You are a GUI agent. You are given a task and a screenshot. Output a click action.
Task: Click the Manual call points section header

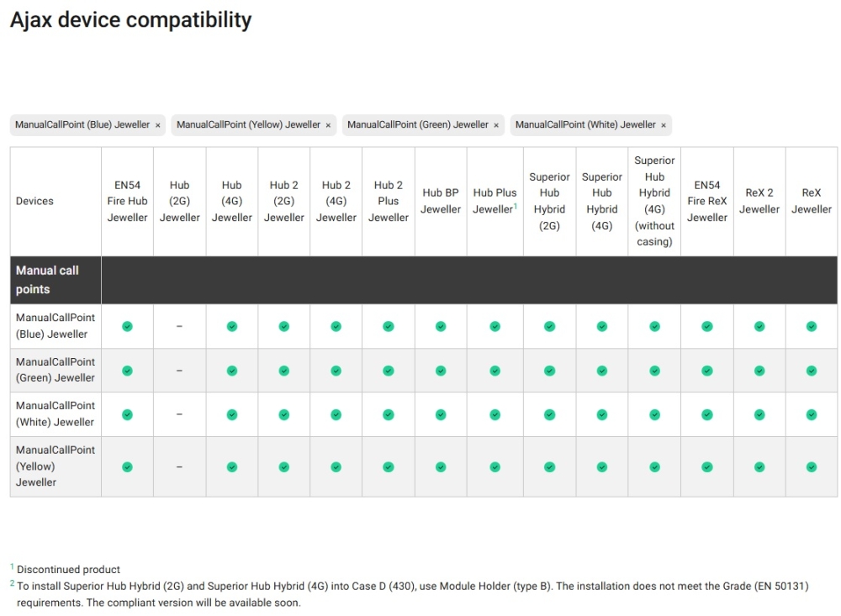(x=47, y=280)
